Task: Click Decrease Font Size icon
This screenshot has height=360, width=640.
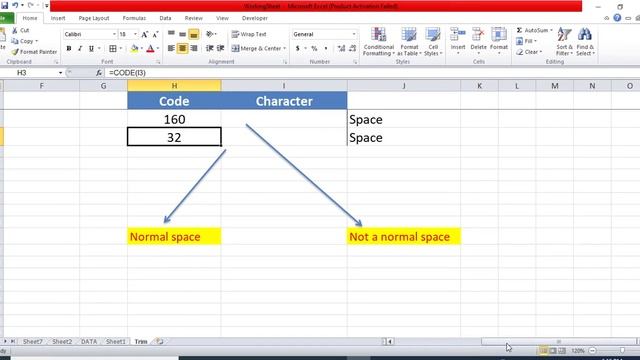Action: tap(156, 35)
